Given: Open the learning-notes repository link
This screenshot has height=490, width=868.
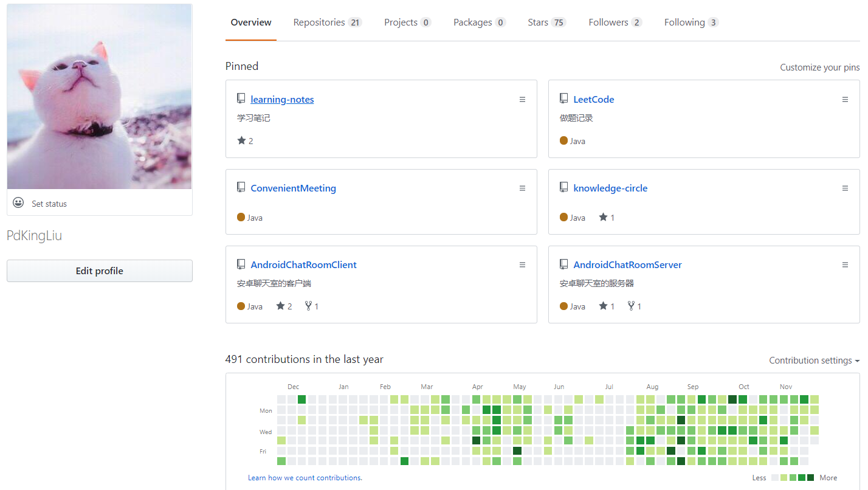Looking at the screenshot, I should pos(282,99).
